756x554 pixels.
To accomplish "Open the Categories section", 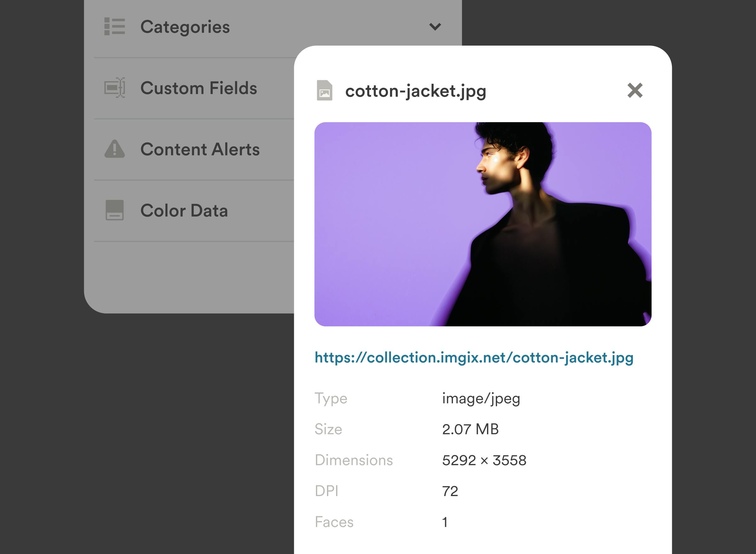I will point(185,27).
